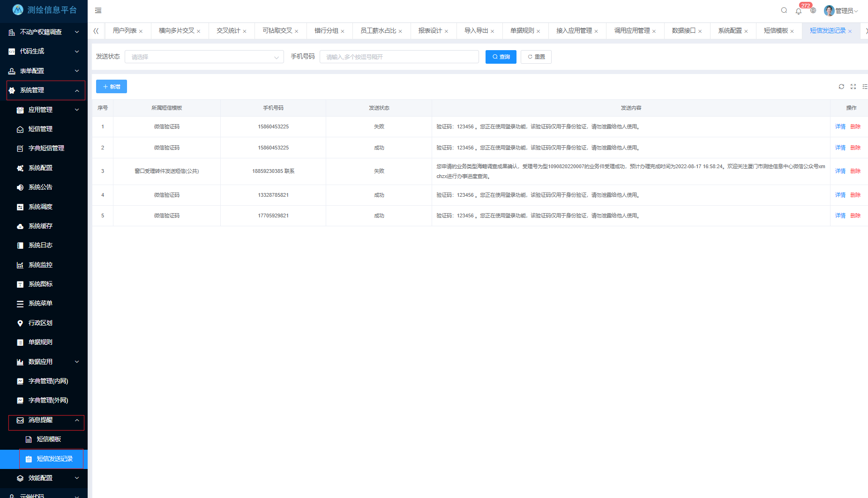Open the column settings icon
This screenshot has width=868, height=498.
click(864, 87)
